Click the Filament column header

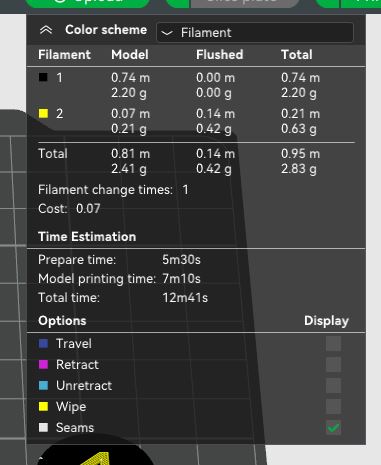(64, 55)
